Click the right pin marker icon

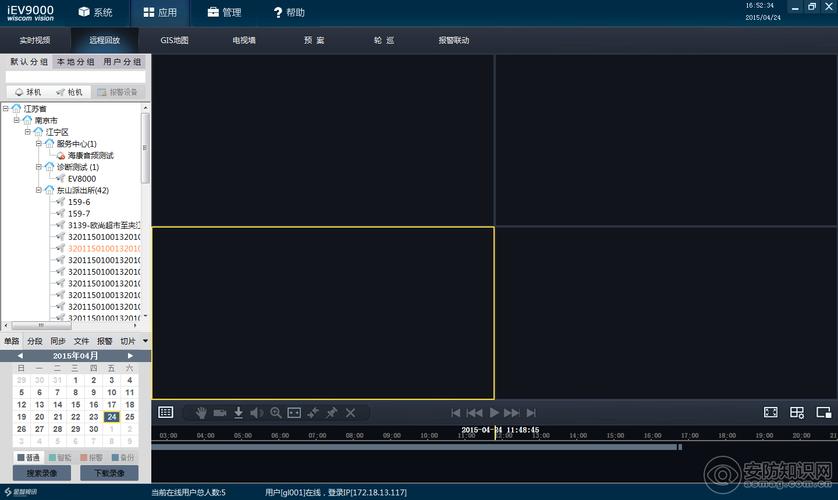[x=331, y=412]
